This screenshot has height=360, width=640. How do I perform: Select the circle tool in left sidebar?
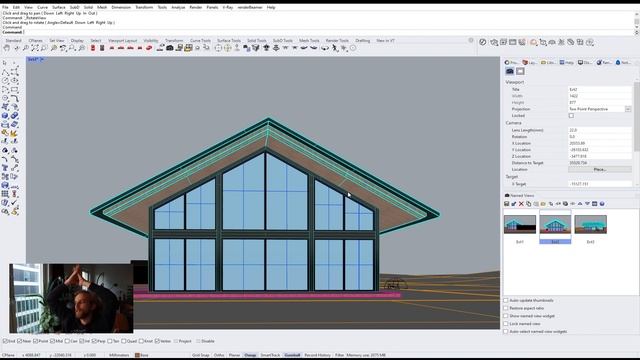click(x=5, y=80)
